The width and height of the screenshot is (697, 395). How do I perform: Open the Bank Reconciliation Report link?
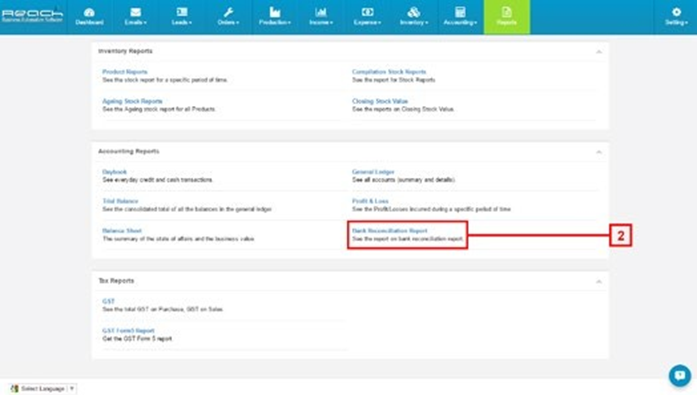point(389,231)
